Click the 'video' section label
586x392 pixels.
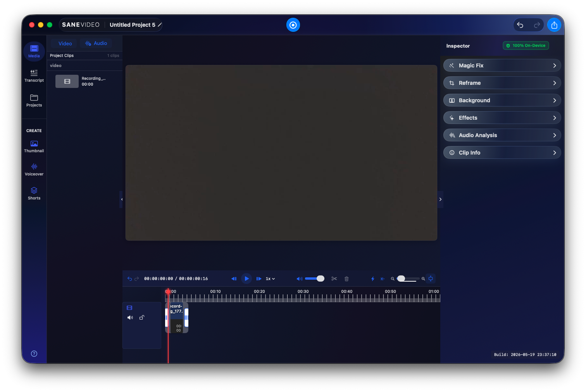coord(56,65)
